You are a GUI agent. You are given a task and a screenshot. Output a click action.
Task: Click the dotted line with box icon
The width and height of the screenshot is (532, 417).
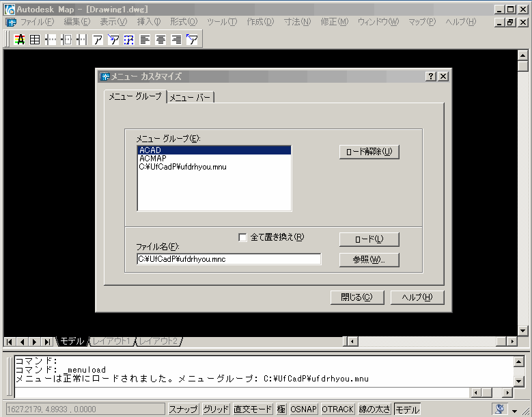pyautogui.click(x=66, y=40)
